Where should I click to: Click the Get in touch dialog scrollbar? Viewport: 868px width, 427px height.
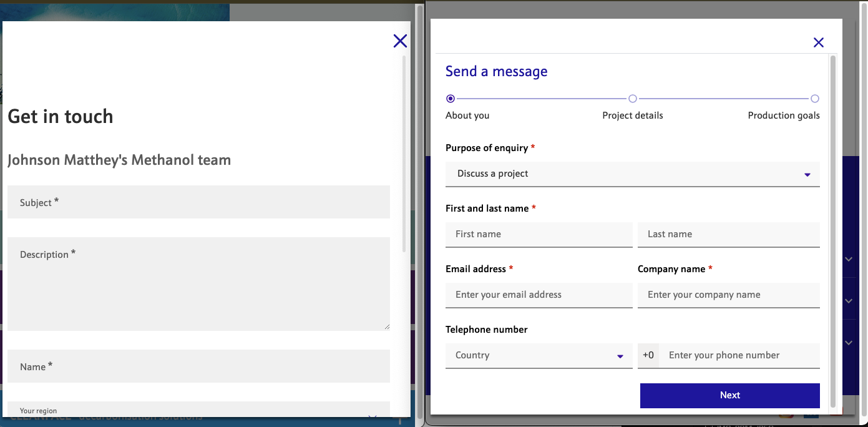click(404, 154)
